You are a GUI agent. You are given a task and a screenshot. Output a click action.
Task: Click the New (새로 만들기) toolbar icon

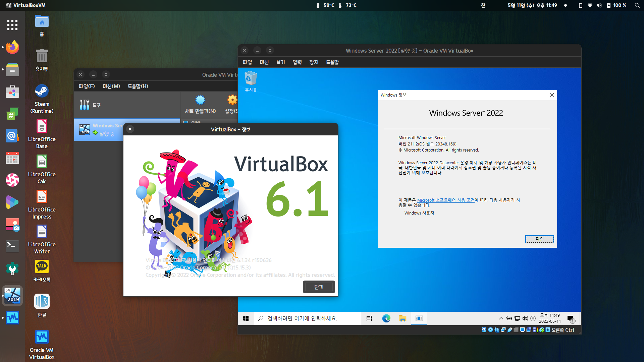pos(200,100)
